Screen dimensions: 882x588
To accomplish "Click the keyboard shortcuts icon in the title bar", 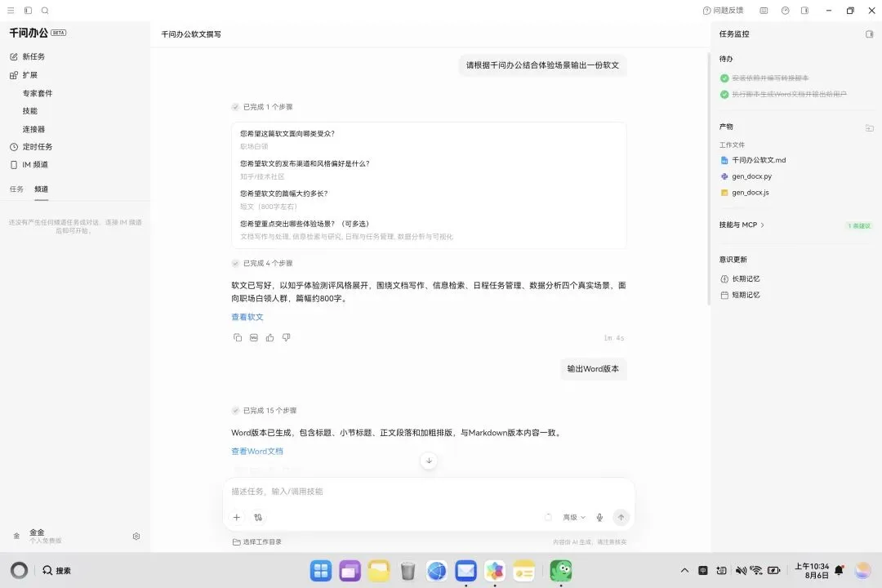I will (764, 10).
